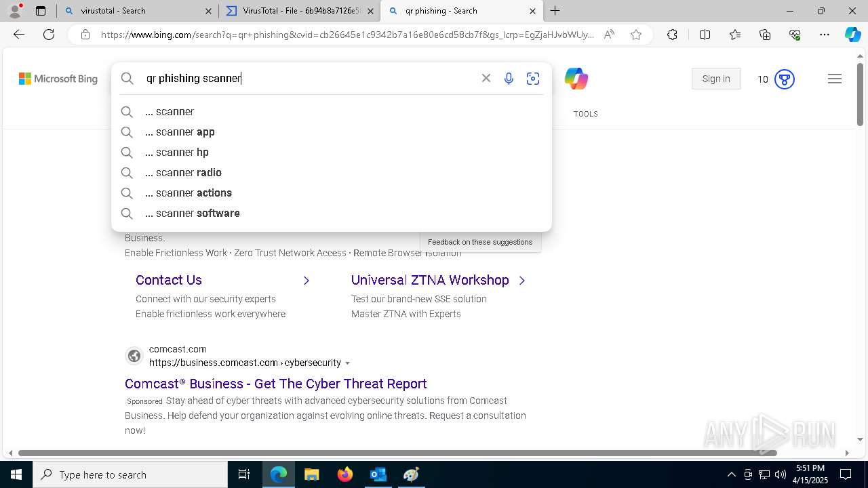Click the taskbar search box
The width and height of the screenshot is (868, 488).
(130, 474)
